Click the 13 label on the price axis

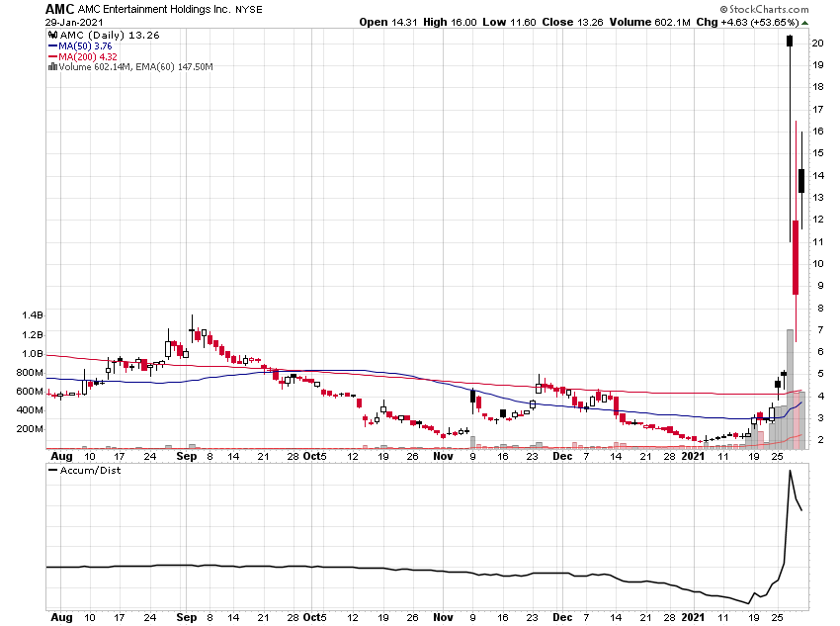point(817,197)
